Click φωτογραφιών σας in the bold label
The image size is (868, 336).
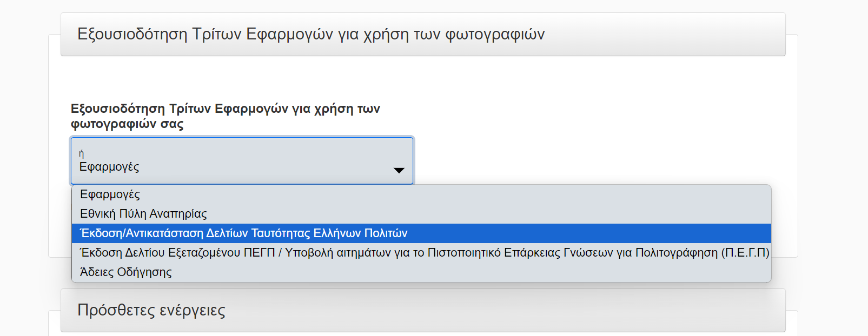[x=127, y=124]
